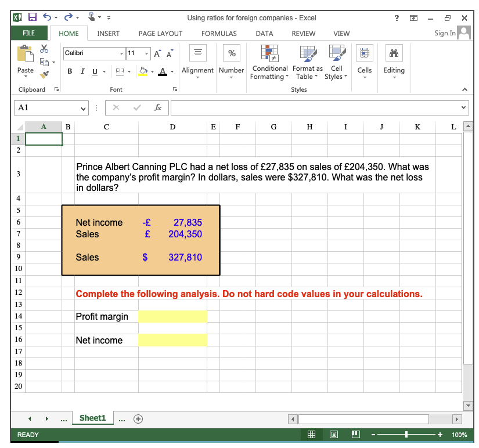Image resolution: width=479 pixels, height=448 pixels.
Task: Select the Format Painter brush icon
Action: click(x=44, y=74)
